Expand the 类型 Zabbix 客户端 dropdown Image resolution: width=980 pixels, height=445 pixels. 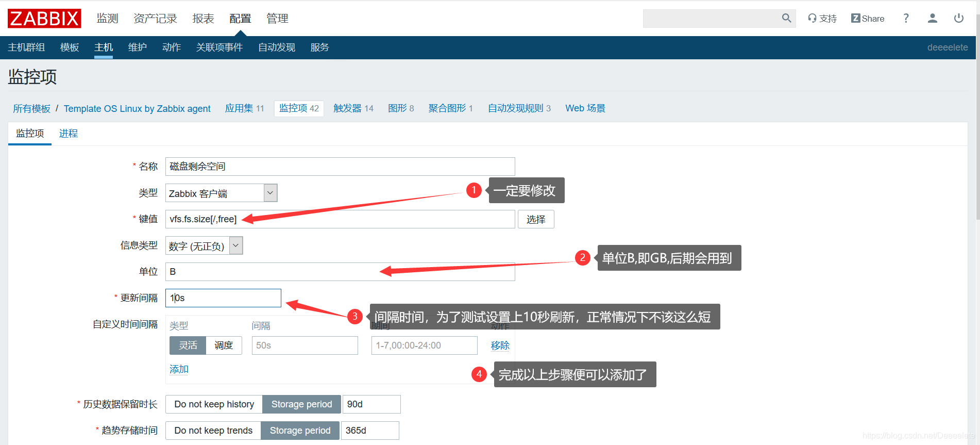point(222,193)
